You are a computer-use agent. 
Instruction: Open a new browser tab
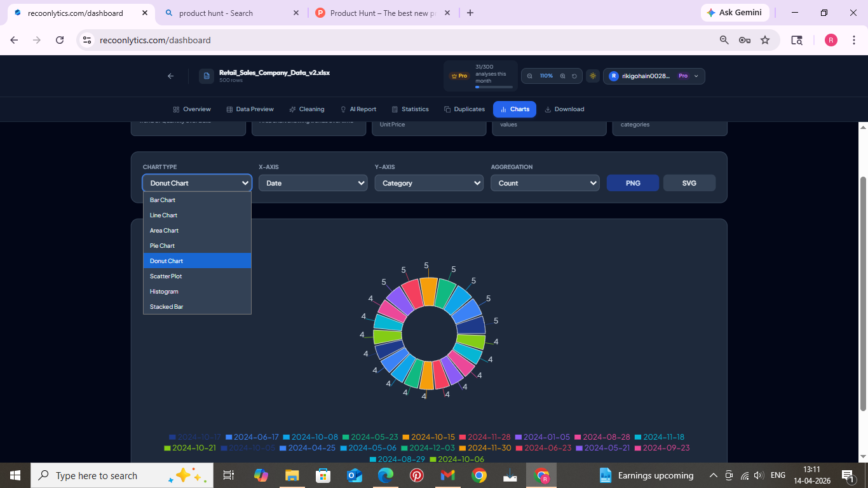pos(470,13)
